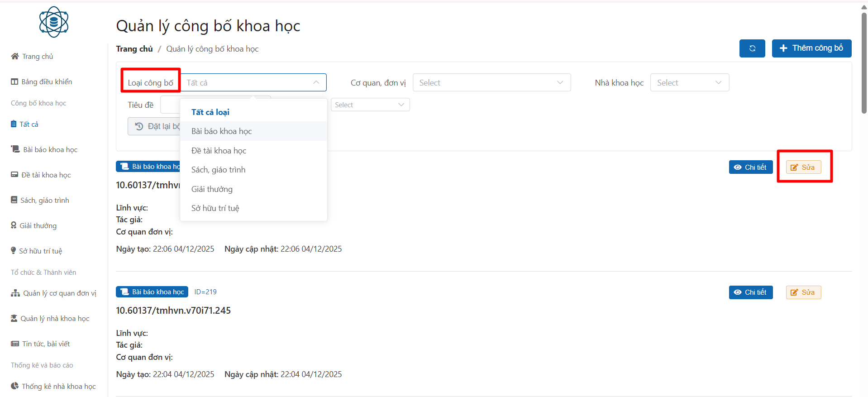The width and height of the screenshot is (868, 397).
Task: Click Trang chủ breadcrumb link
Action: 134,49
